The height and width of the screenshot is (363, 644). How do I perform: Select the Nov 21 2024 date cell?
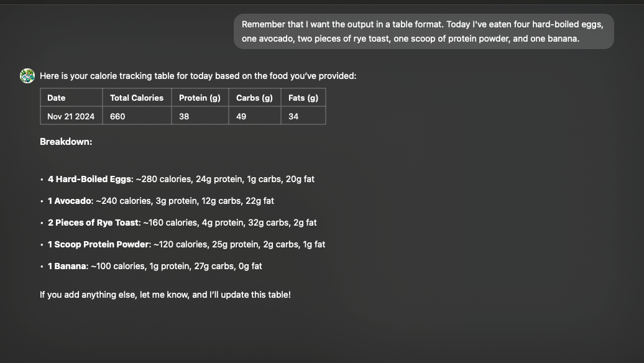[71, 116]
